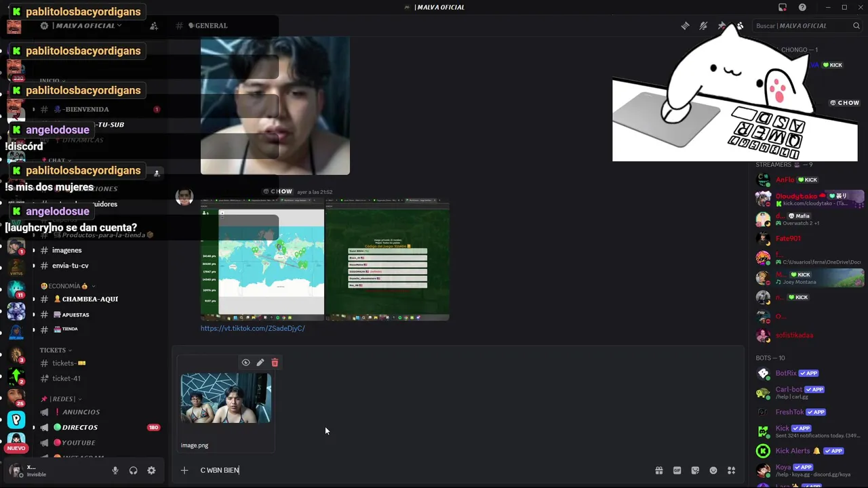Toggle spoiler eye on image.png attachment
Screen dimensions: 868x488
coord(245,363)
